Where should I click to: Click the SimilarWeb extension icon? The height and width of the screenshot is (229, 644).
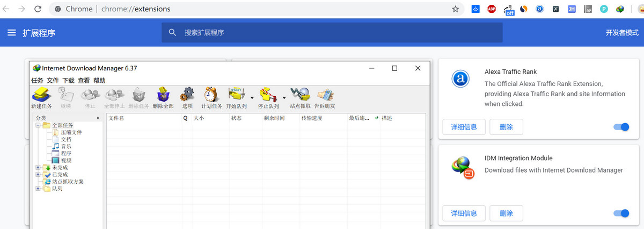524,9
